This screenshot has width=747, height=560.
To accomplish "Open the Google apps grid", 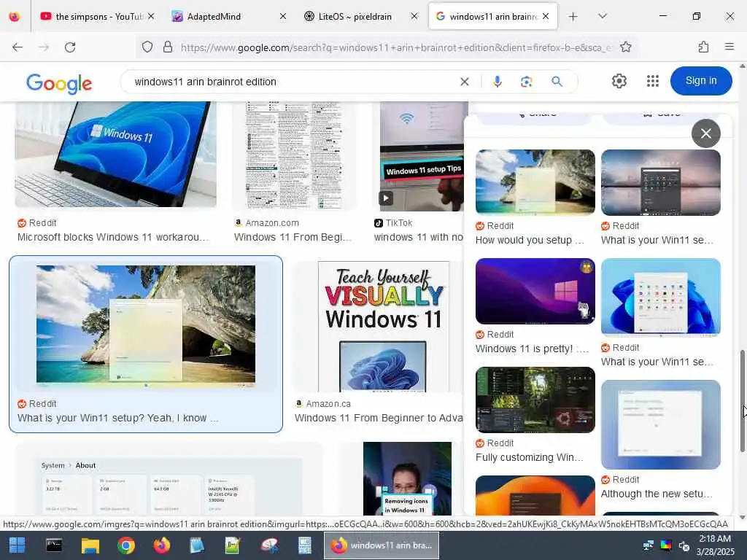I will pyautogui.click(x=653, y=81).
